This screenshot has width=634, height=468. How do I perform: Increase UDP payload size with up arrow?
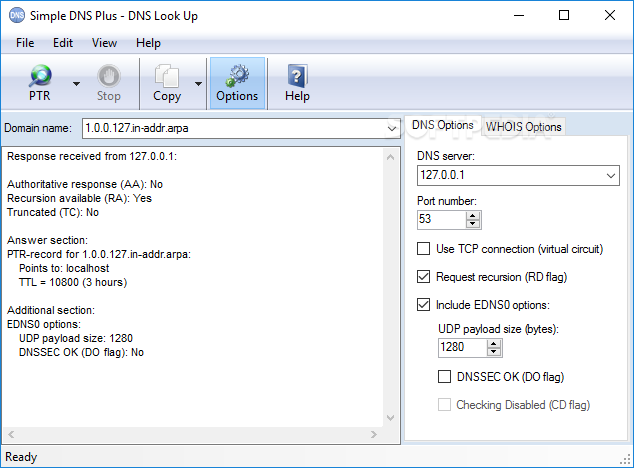(x=493, y=343)
